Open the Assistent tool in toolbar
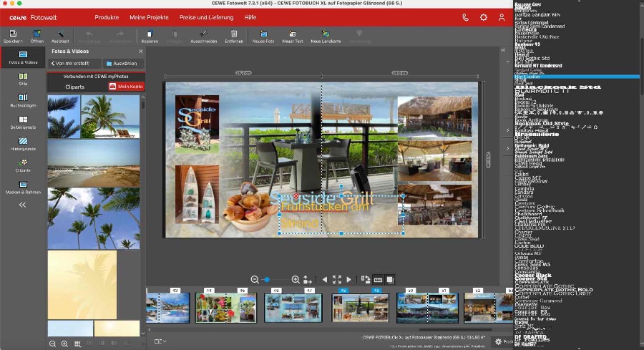 (60, 34)
